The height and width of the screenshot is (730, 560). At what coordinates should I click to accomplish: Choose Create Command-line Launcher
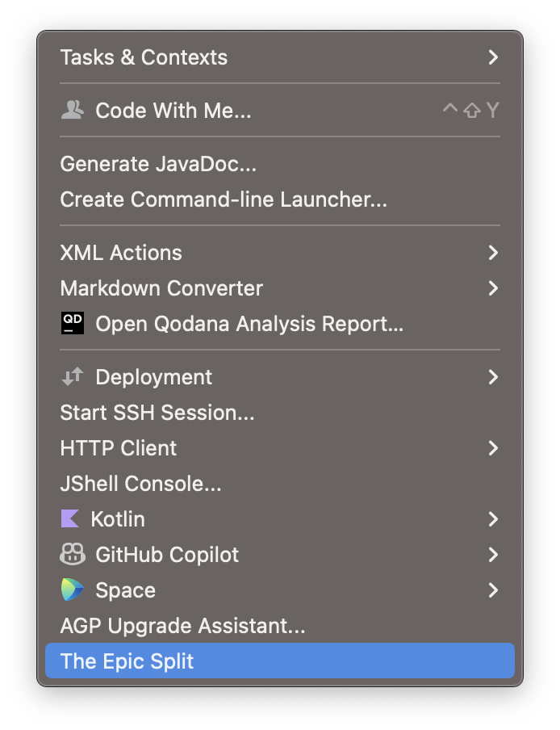click(223, 199)
